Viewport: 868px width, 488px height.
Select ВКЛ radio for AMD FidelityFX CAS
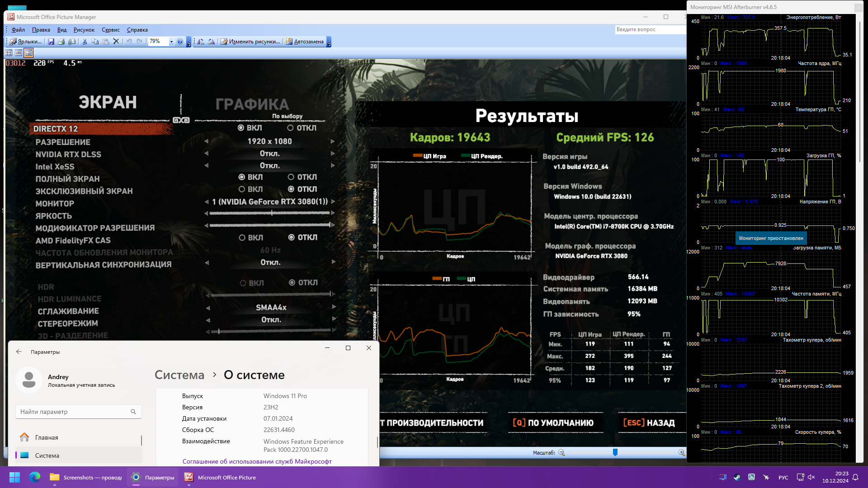242,238
